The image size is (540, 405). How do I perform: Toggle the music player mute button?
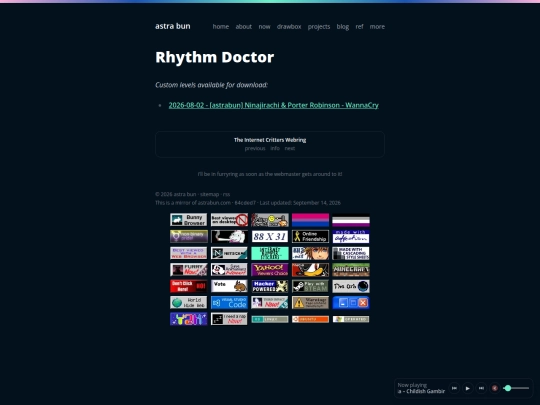click(x=495, y=388)
